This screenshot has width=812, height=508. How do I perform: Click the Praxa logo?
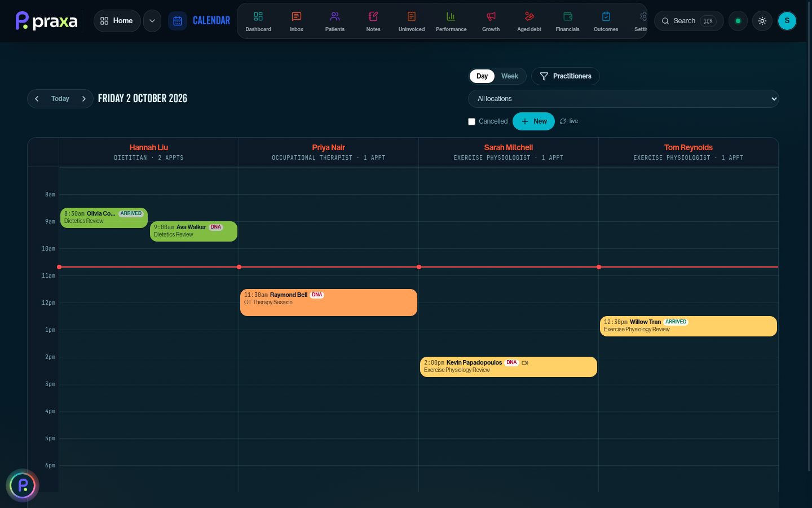click(x=46, y=21)
